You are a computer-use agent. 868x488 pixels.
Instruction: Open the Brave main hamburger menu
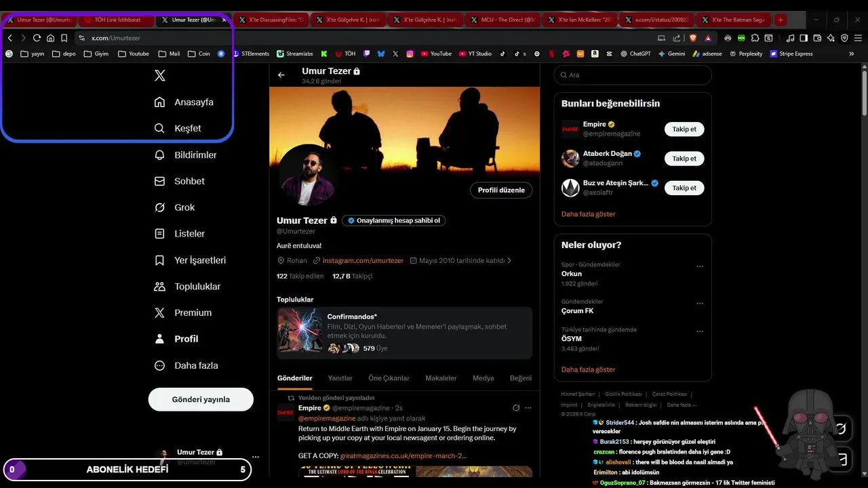coord(857,38)
